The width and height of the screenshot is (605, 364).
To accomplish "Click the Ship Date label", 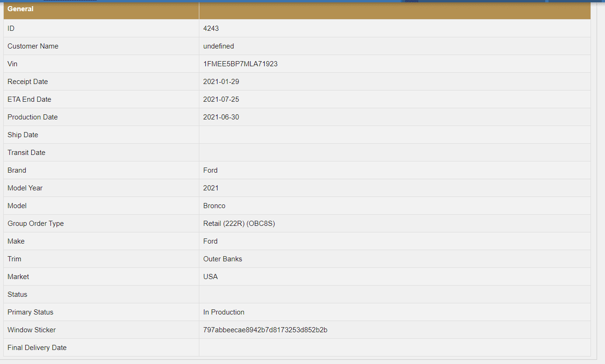I will coord(23,135).
